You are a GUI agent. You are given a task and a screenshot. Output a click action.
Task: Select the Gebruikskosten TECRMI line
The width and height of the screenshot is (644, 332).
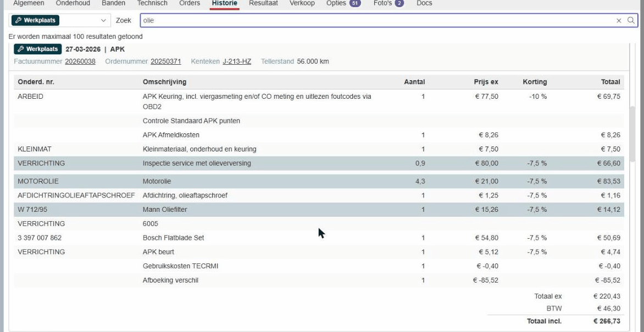click(319, 266)
